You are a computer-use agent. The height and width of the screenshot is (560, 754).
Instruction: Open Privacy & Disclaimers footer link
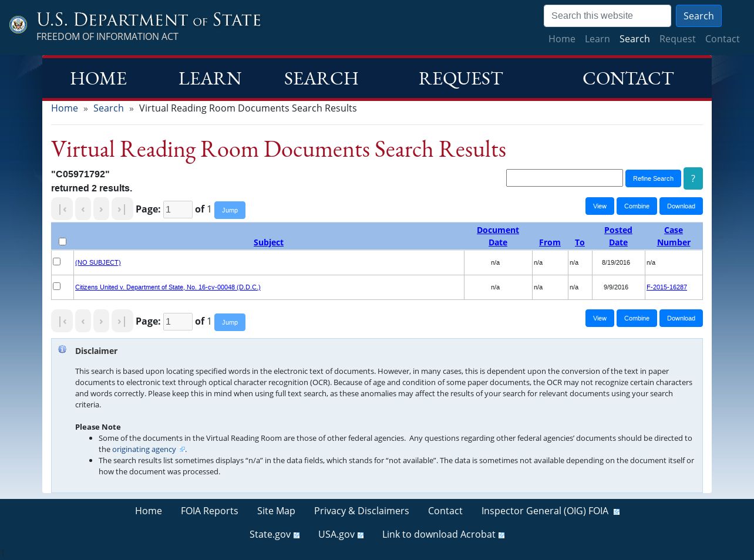coord(362,511)
